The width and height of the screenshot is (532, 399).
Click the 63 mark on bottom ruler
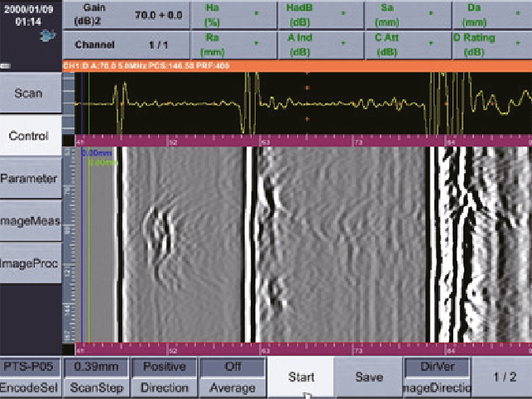click(x=265, y=351)
